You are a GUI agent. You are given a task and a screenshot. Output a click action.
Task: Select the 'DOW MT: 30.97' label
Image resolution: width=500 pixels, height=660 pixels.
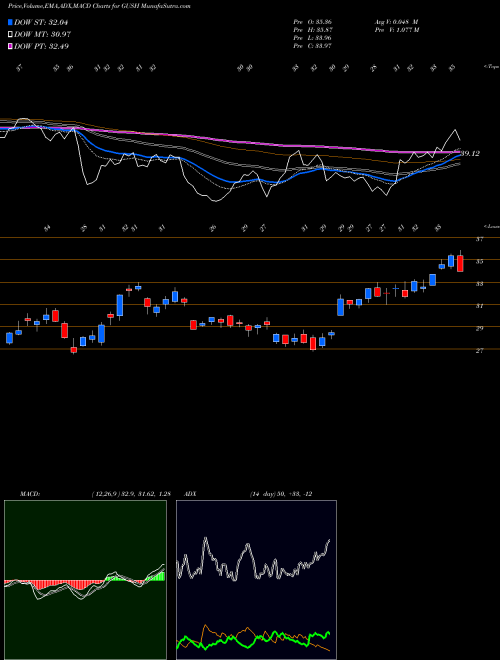pos(42,34)
